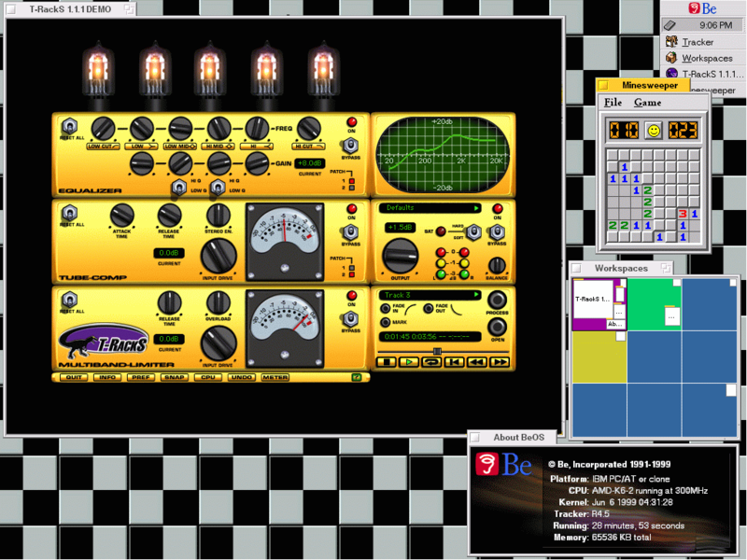747x560 pixels.
Task: Open the Defaults preset dropdown
Action: click(x=474, y=209)
